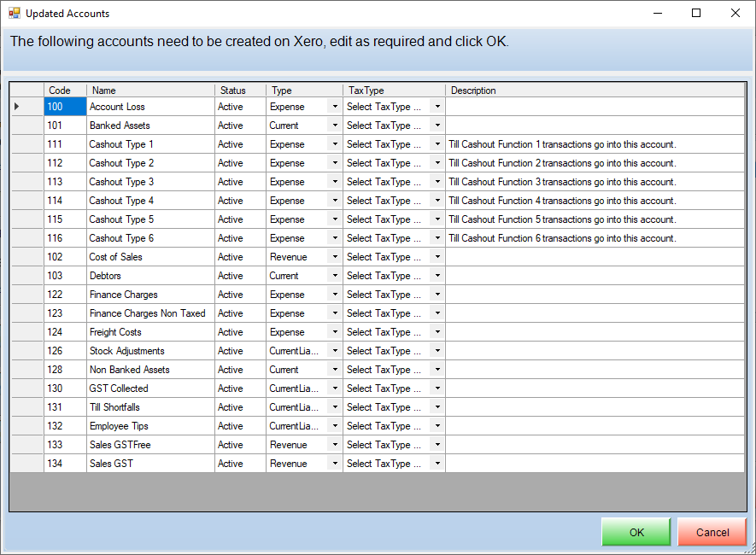Click the Cancel button

(712, 532)
